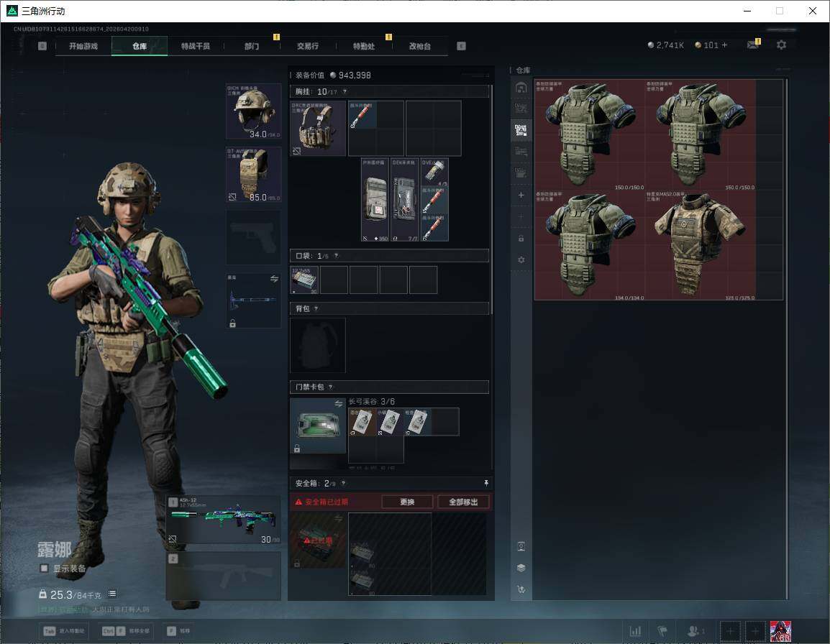The height and width of the screenshot is (644, 830).
Task: Select the 仓库 tab
Action: coord(140,46)
